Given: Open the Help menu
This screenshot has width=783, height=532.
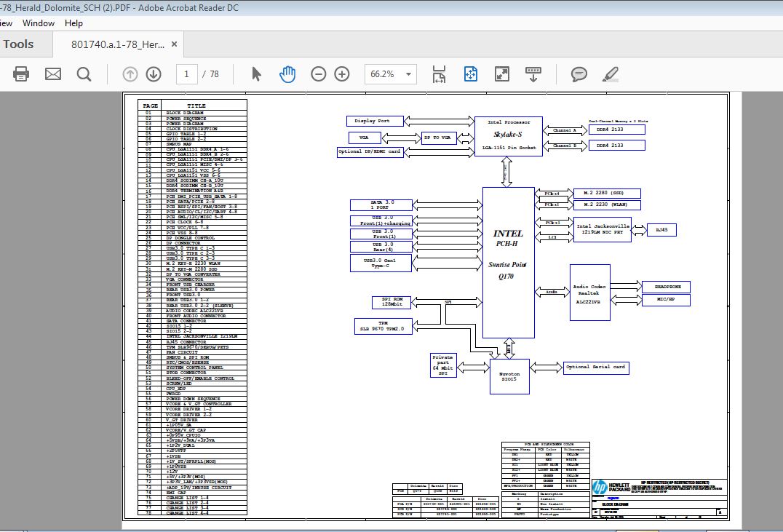Looking at the screenshot, I should tap(73, 23).
